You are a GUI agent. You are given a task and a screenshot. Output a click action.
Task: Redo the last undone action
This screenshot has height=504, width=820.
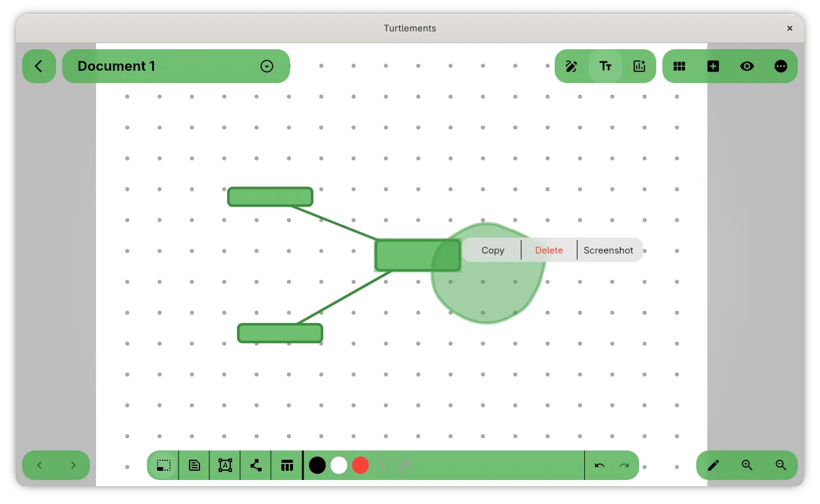[x=624, y=465]
